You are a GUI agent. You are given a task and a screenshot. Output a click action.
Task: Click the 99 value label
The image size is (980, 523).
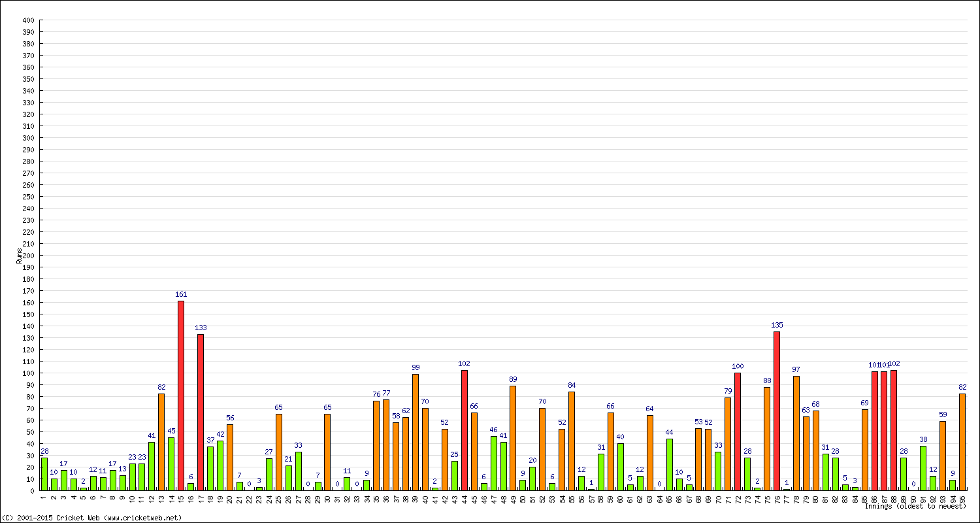click(416, 367)
